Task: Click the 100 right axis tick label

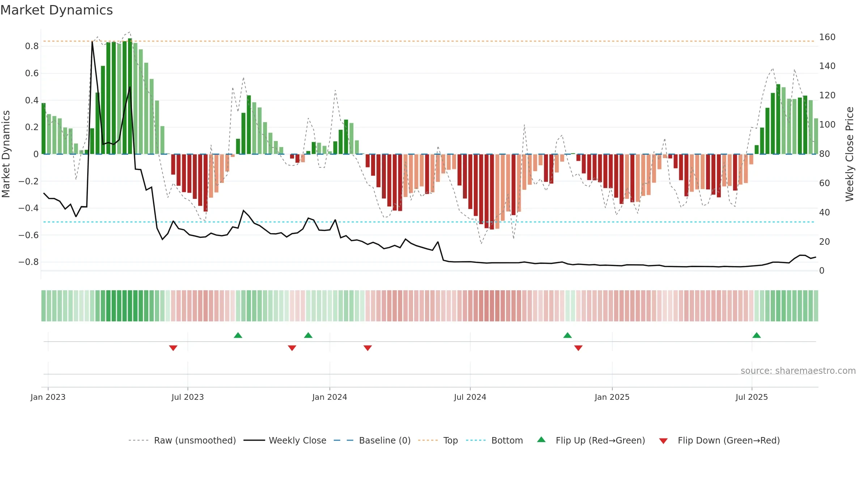Action: pos(827,125)
